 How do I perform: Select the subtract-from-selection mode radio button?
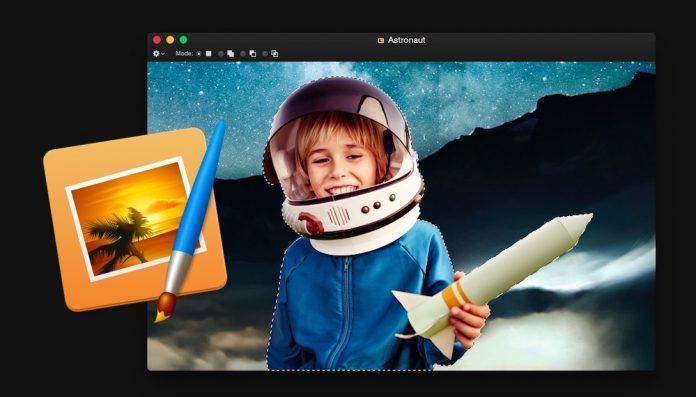pyautogui.click(x=243, y=54)
